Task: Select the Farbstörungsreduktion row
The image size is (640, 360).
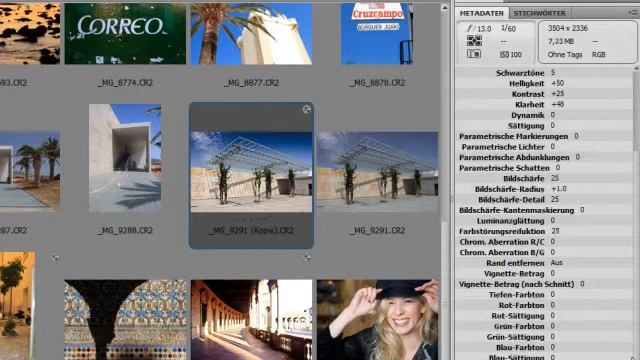Action: [x=544, y=231]
